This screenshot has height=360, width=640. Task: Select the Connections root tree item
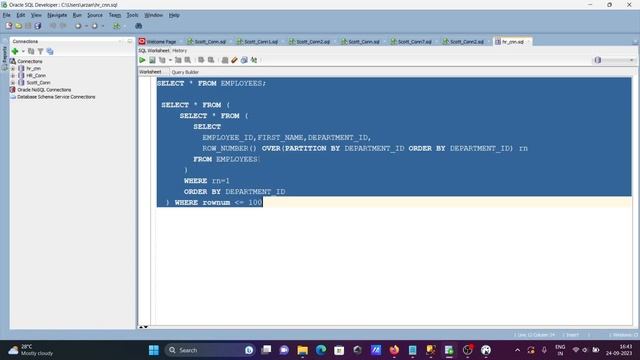tap(29, 61)
